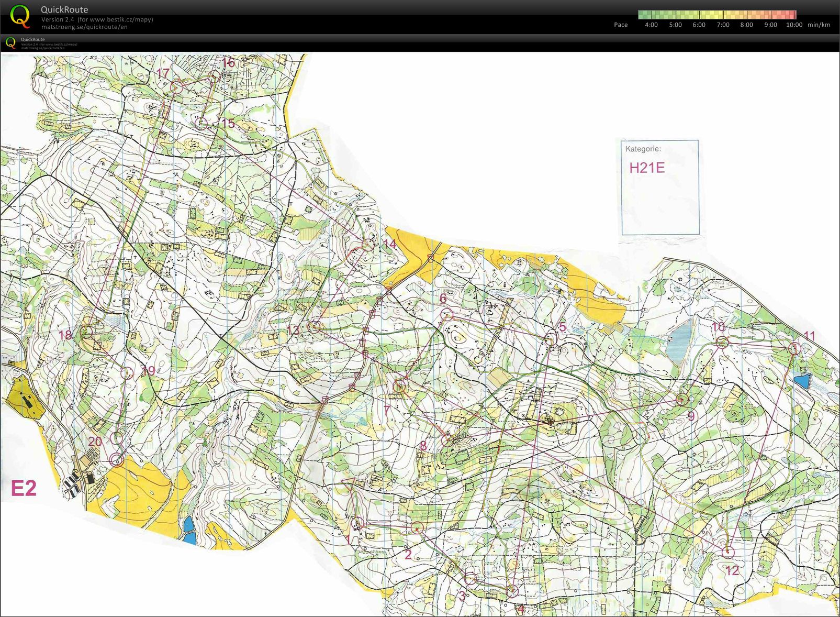Click the 'Kategorie:' label on the map
Image resolution: width=840 pixels, height=617 pixels.
click(643, 149)
